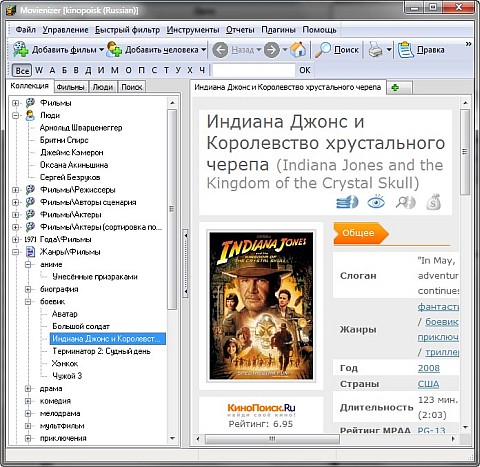
Task: Click the Правка clipboard icon
Action: click(406, 50)
